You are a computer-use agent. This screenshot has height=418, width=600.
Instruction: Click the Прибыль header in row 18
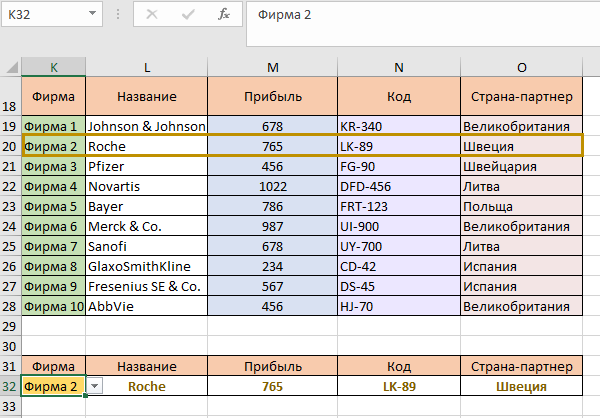click(x=272, y=96)
